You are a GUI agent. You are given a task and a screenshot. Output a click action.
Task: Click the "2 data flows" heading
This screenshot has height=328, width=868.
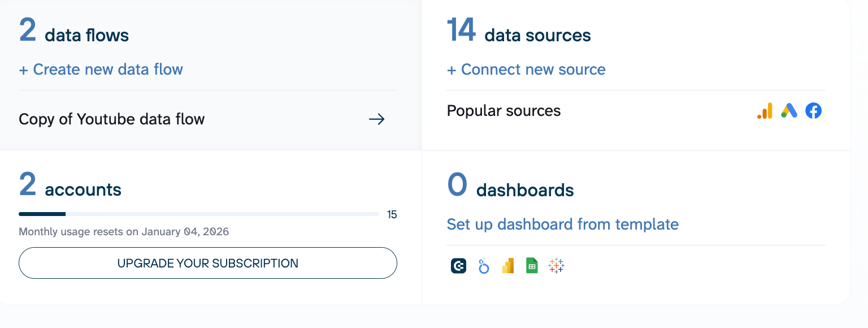74,33
